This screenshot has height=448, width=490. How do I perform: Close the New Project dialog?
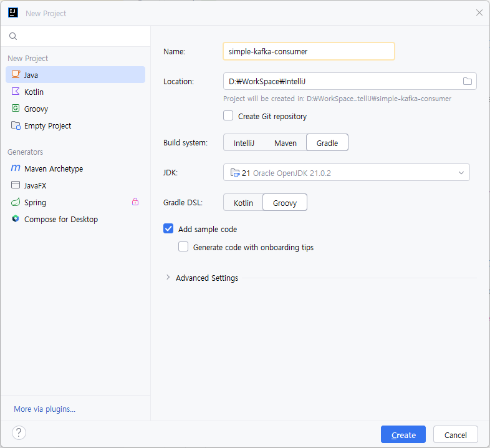479,12
